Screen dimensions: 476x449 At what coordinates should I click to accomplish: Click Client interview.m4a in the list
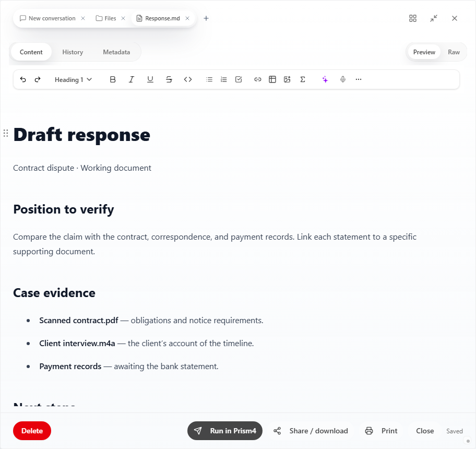[77, 344]
